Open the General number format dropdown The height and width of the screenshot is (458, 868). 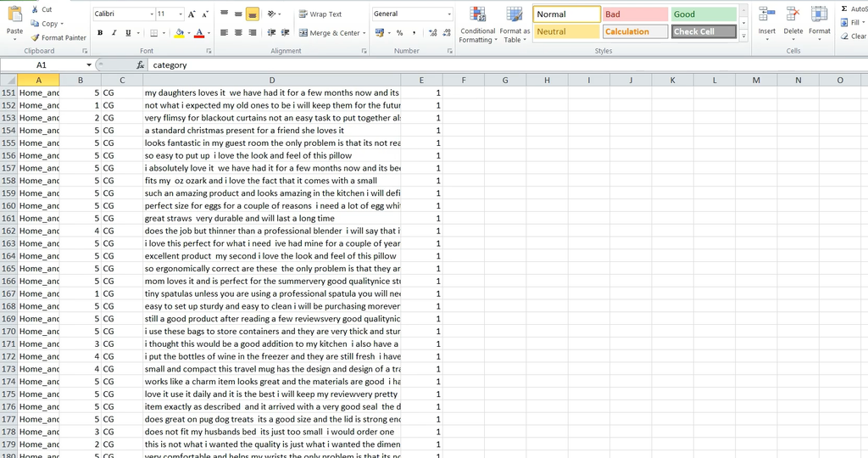point(449,14)
